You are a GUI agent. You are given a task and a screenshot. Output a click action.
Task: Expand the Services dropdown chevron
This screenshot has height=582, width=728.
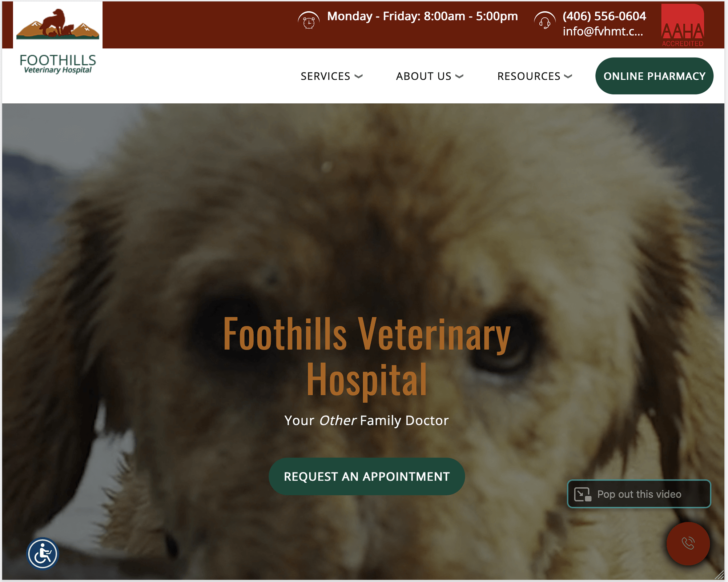359,76
